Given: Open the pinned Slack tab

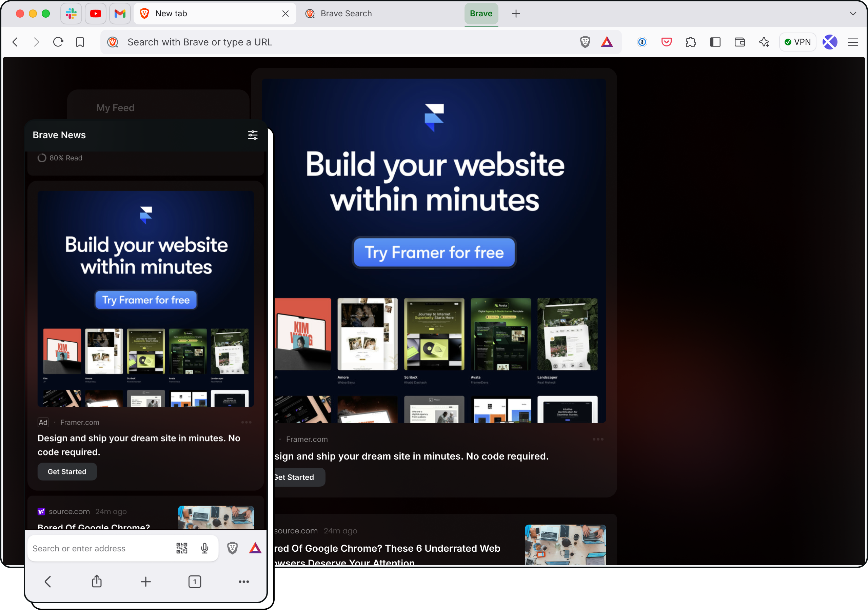Looking at the screenshot, I should click(71, 14).
